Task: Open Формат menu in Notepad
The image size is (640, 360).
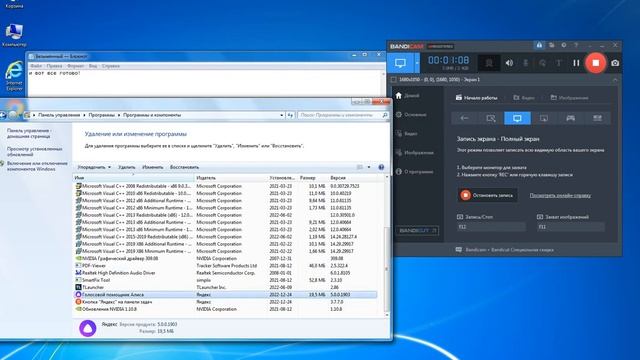Action: 75,66
